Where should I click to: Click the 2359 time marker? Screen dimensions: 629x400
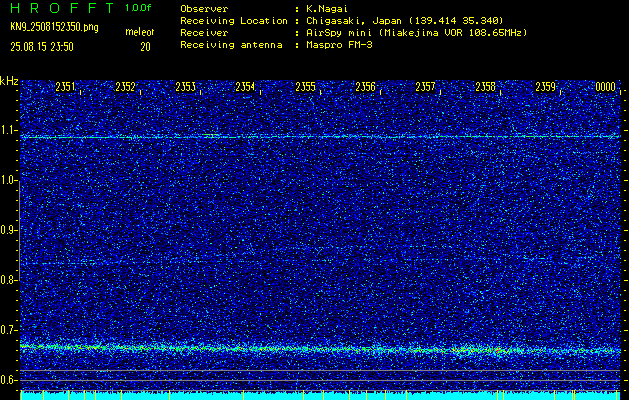(x=546, y=87)
